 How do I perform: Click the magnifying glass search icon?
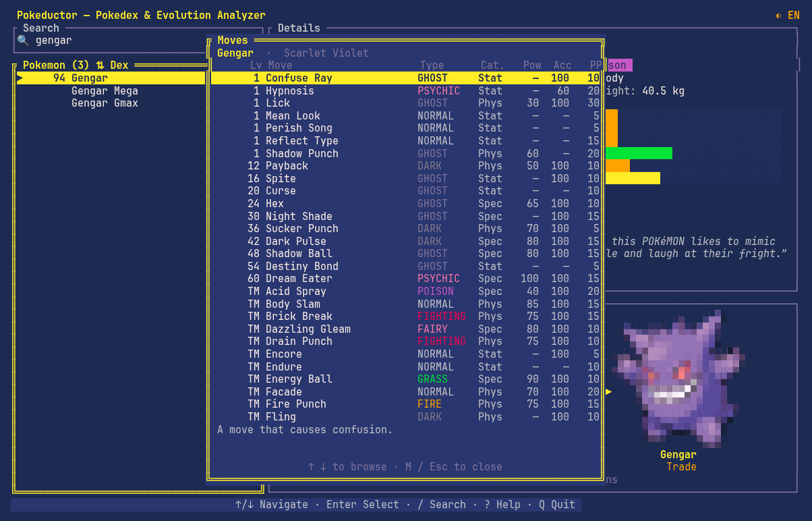(x=23, y=40)
